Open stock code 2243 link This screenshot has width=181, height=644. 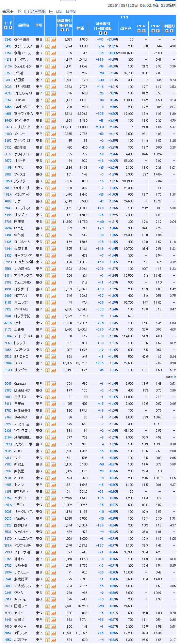click(x=8, y=40)
